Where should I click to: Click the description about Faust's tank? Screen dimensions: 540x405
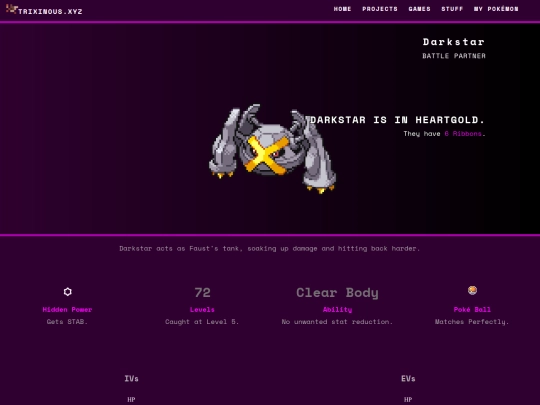(x=270, y=248)
